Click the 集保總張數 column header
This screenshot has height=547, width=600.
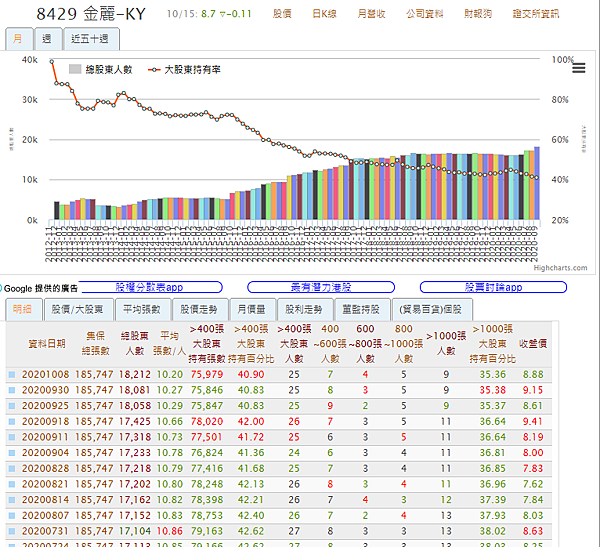tap(95, 343)
